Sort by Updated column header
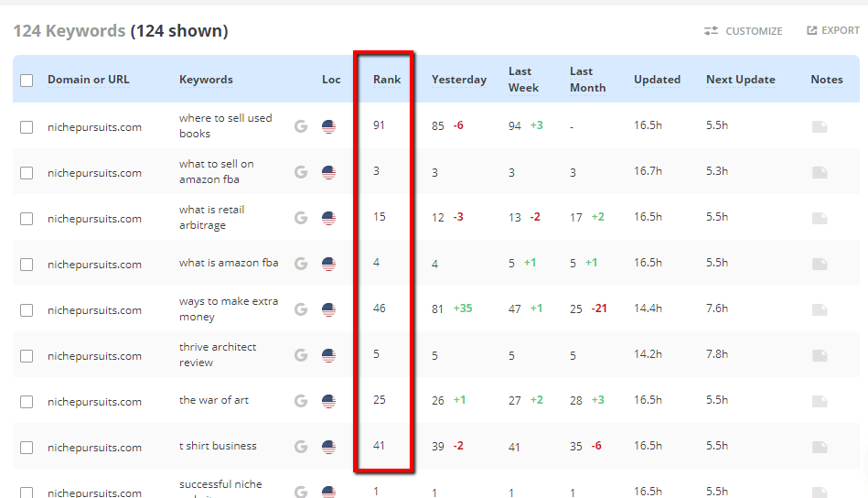Viewport: 868px width, 498px height. [x=657, y=80]
